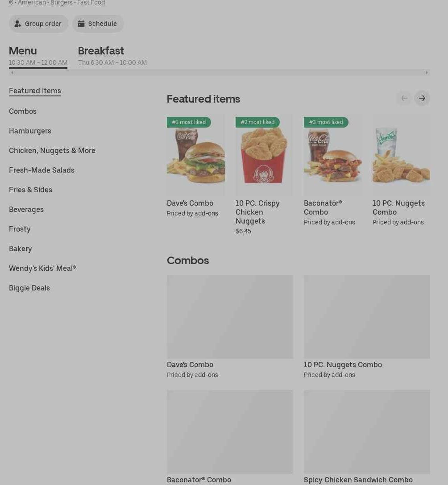
Task: Click the menu tabs scrollbar left arrow
Action: click(12, 73)
